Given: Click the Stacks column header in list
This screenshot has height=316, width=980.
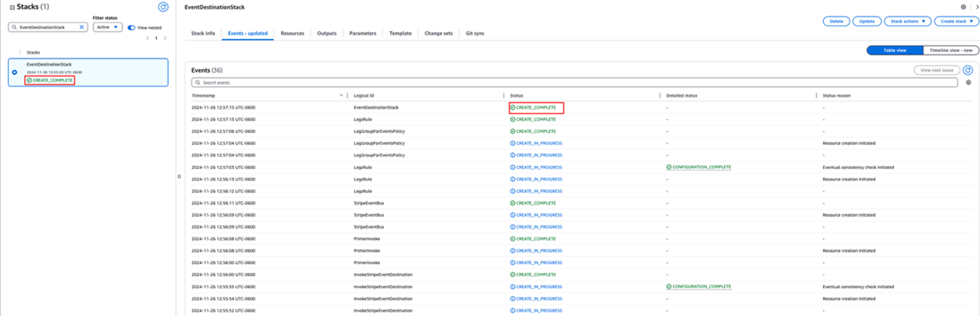Looking at the screenshot, I should [33, 53].
